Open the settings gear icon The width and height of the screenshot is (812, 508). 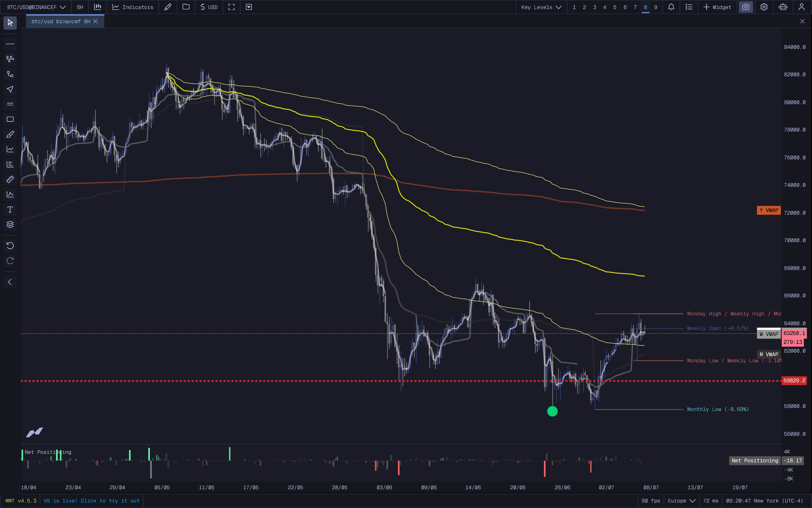pos(764,7)
